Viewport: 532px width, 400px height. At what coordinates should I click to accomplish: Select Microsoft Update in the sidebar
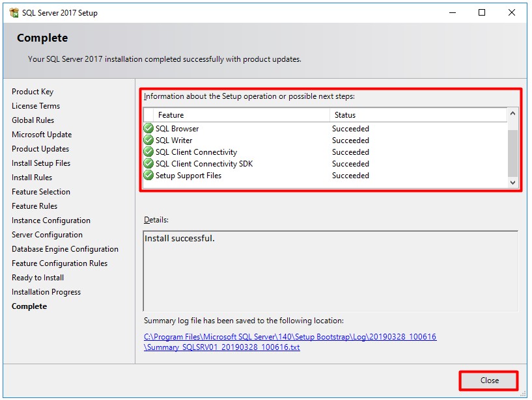(x=43, y=134)
